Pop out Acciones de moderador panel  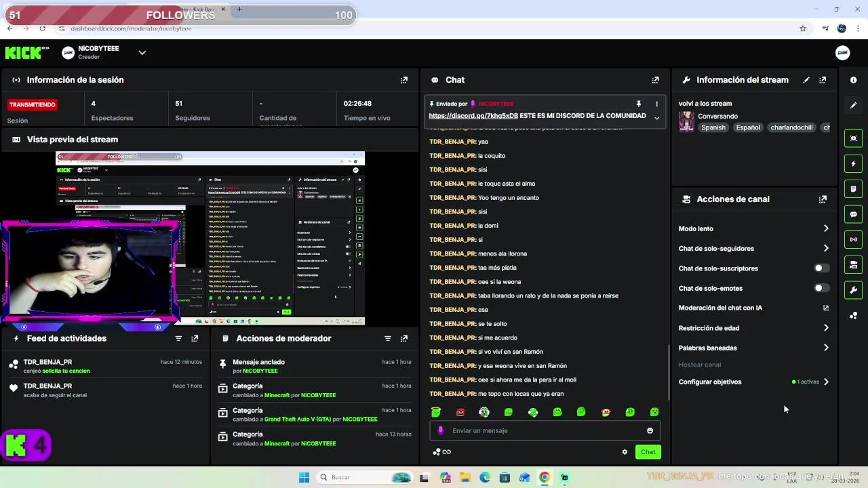404,338
